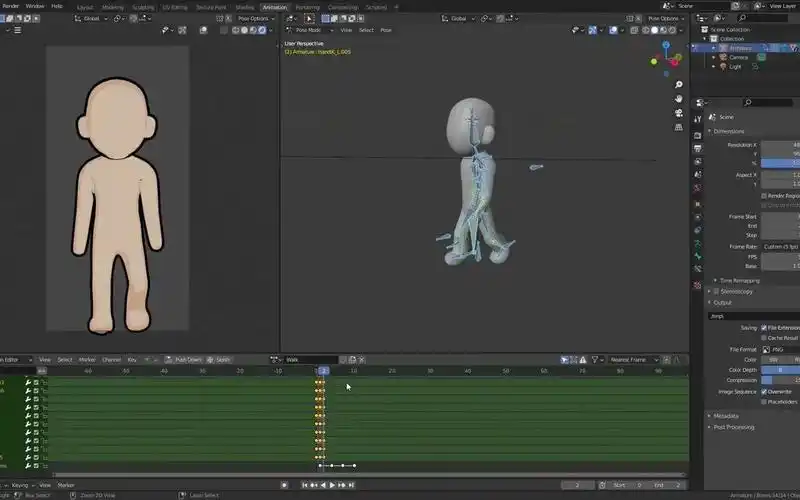Toggle Placeholders checkbox
This screenshot has width=800, height=500.
[x=764, y=402]
